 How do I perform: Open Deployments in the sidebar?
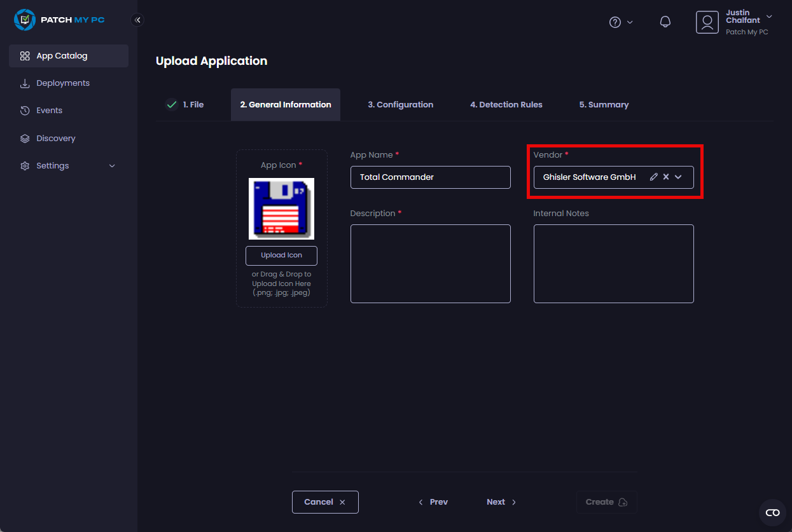coord(63,83)
